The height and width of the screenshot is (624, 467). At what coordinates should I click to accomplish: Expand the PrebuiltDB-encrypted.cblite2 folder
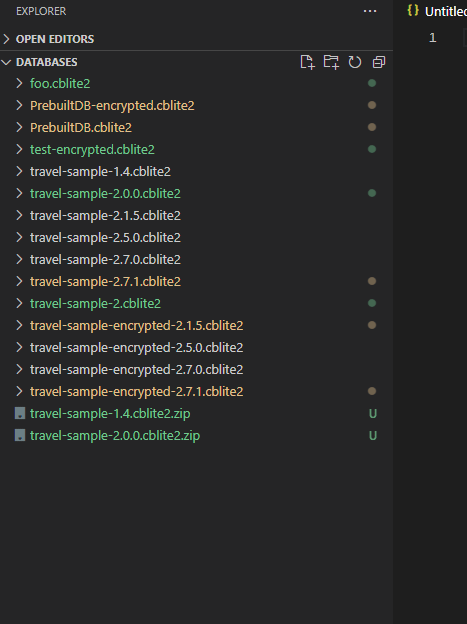point(112,105)
